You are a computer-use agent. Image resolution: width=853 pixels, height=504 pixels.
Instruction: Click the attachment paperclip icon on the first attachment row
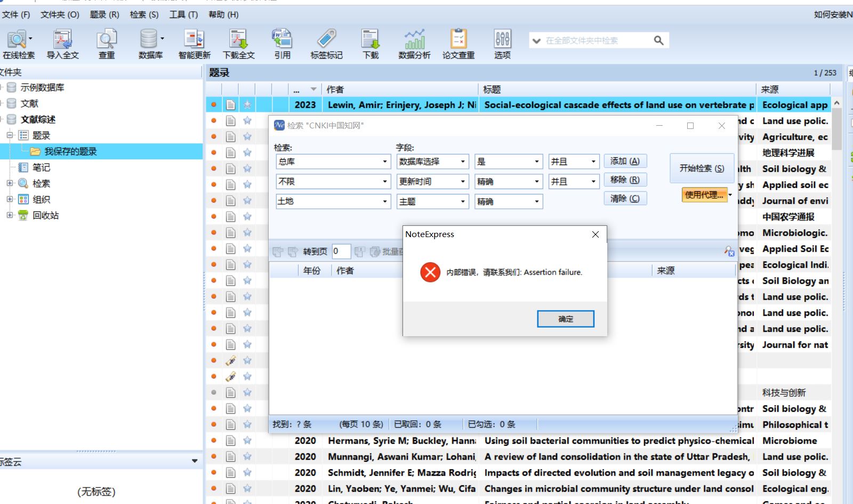pos(230,361)
